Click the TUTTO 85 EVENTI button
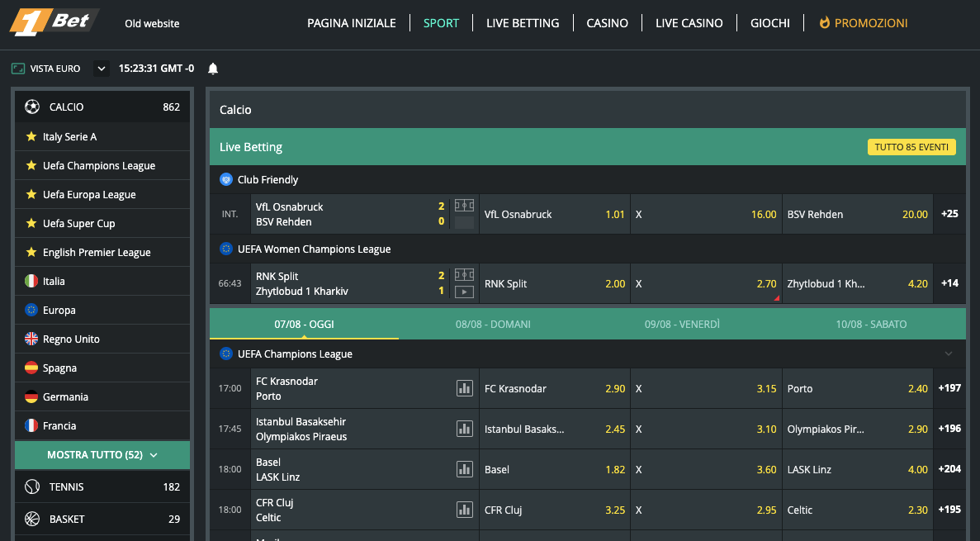The width and height of the screenshot is (980, 541). click(911, 146)
